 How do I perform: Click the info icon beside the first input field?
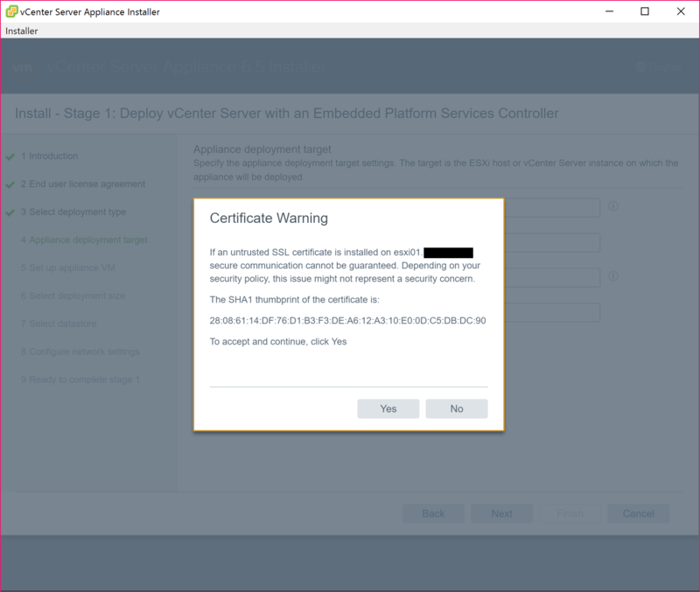tap(613, 206)
